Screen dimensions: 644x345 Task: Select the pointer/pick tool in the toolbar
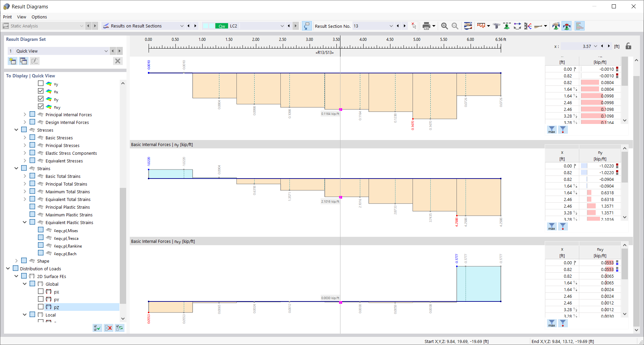point(414,26)
